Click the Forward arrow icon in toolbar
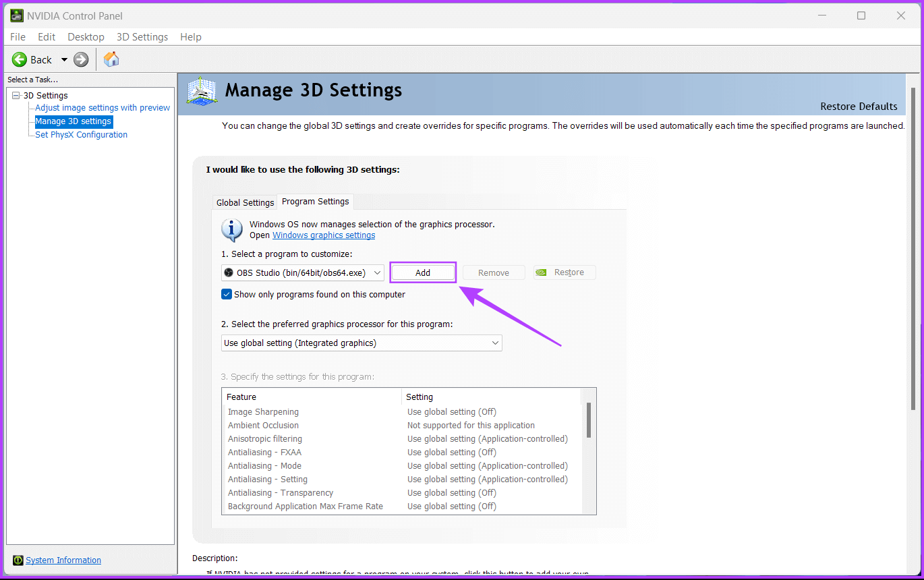The height and width of the screenshot is (580, 924). click(81, 59)
